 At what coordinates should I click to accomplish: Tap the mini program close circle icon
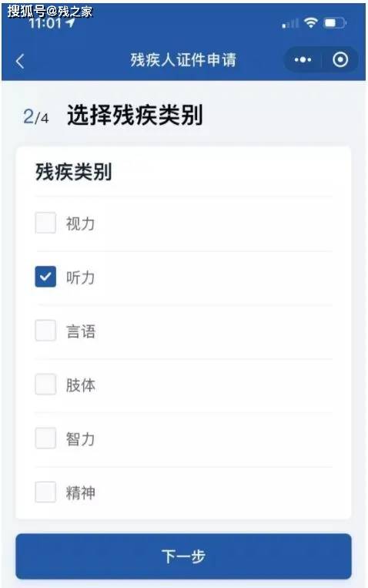click(x=340, y=59)
